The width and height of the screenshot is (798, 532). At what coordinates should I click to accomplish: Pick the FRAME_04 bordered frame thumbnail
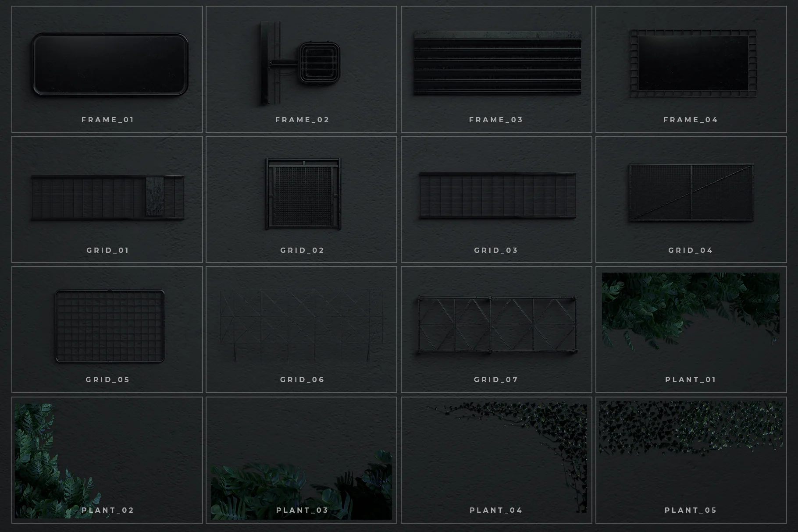click(691, 69)
